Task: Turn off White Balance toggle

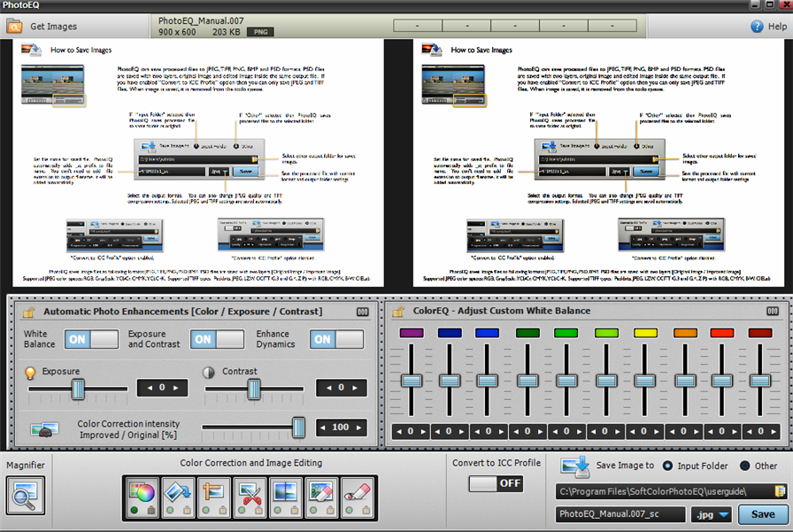Action: (x=92, y=339)
